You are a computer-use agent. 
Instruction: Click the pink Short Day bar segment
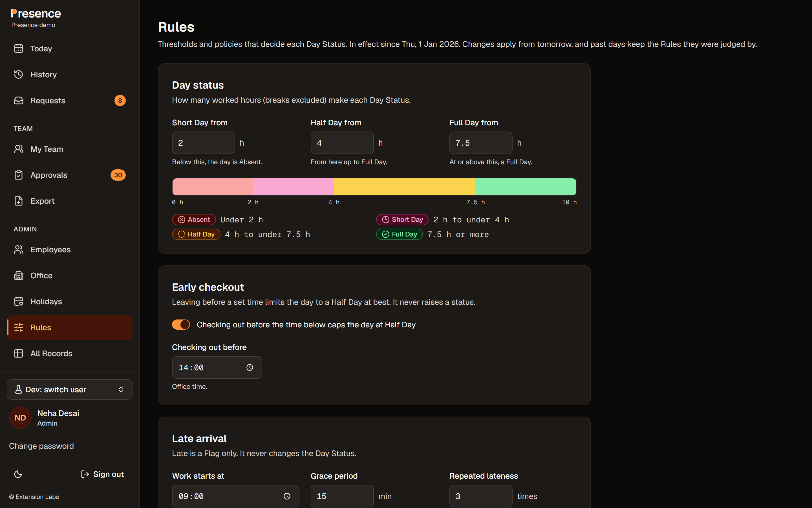tap(293, 187)
